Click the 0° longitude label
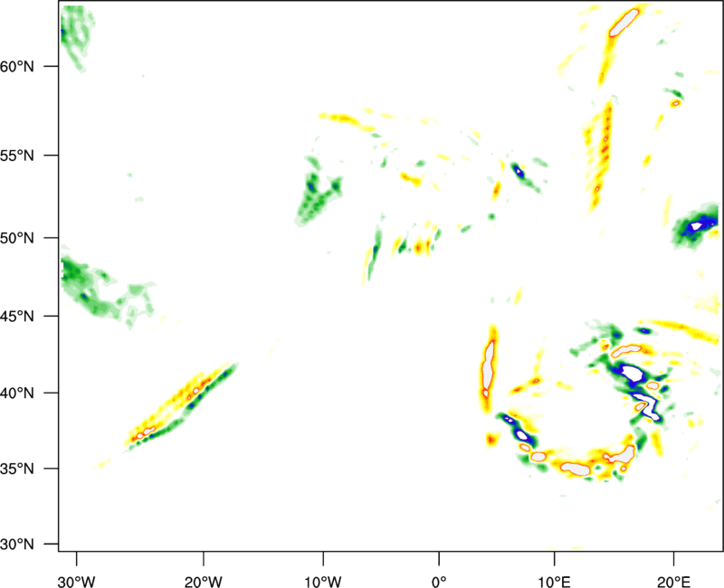This screenshot has width=724, height=588. (439, 582)
